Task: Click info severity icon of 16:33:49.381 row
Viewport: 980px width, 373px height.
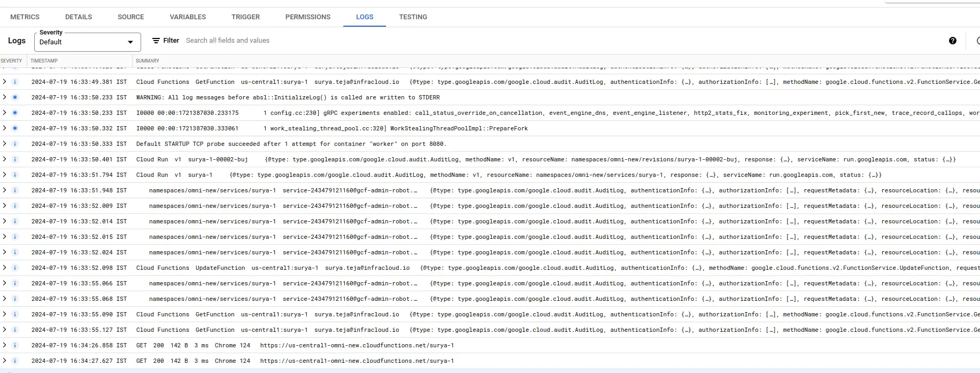Action: click(15, 82)
